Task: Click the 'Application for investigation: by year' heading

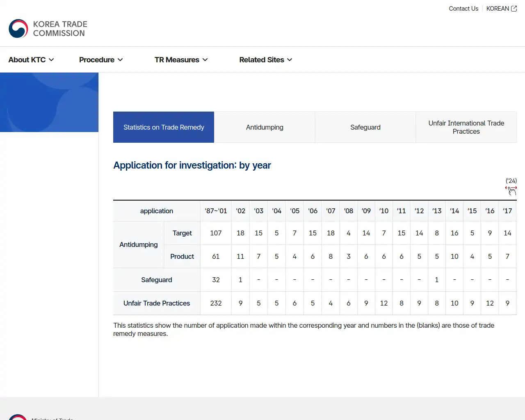Action: [192, 165]
